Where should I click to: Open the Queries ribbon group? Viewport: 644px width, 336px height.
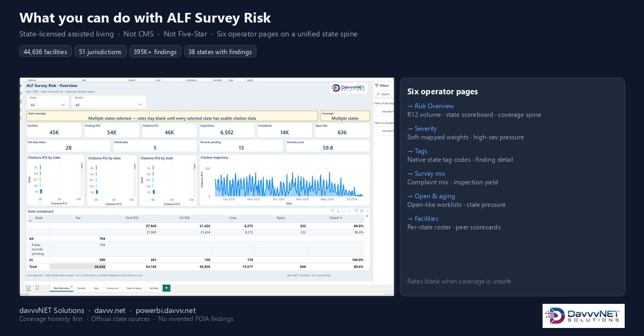click(x=131, y=80)
